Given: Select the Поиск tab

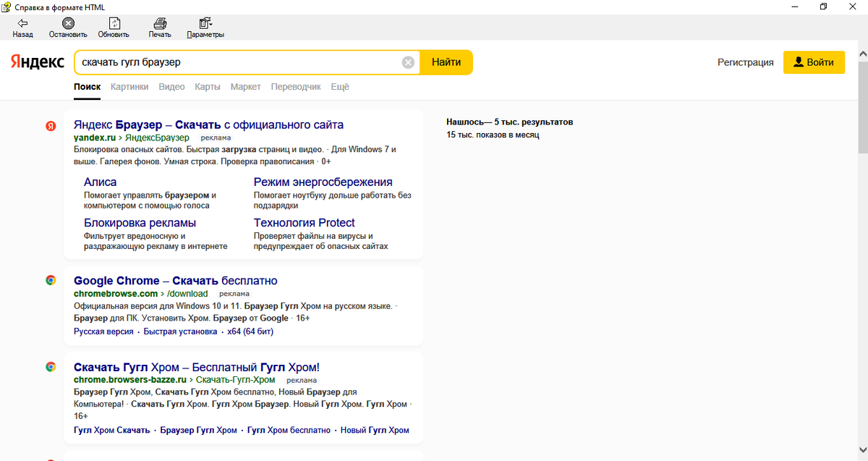Looking at the screenshot, I should tap(87, 87).
